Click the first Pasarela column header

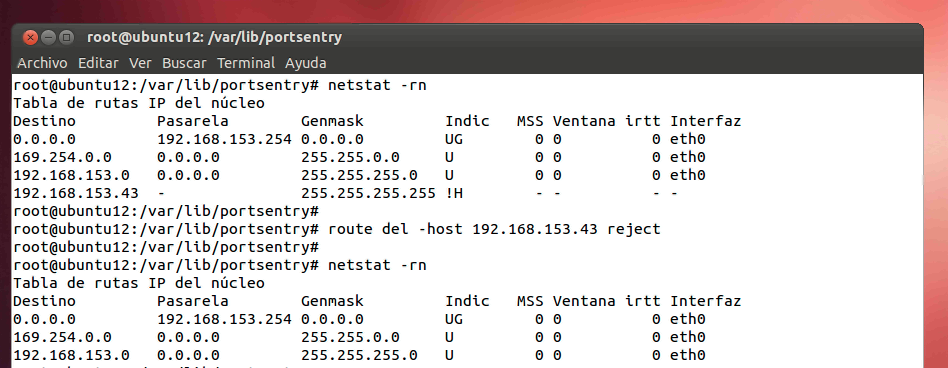coord(193,121)
